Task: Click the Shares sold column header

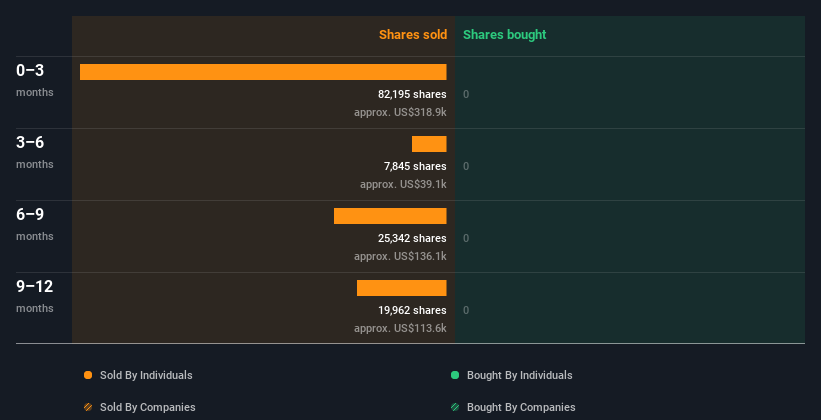Action: (413, 35)
